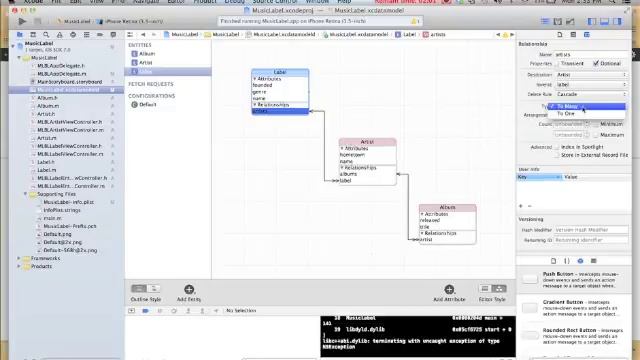This screenshot has width=640, height=360.
Task: Choose To One in Type menu
Action: (587, 114)
